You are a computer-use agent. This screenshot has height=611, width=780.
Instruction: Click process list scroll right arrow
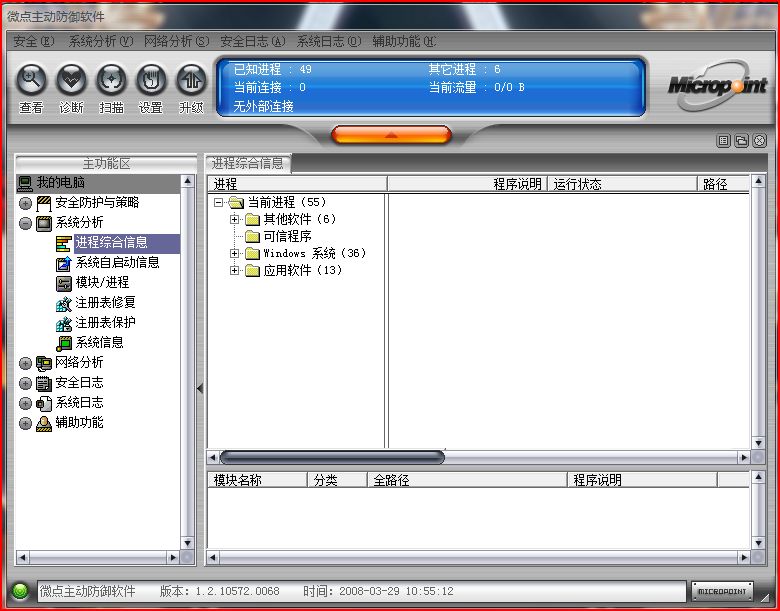[x=744, y=457]
